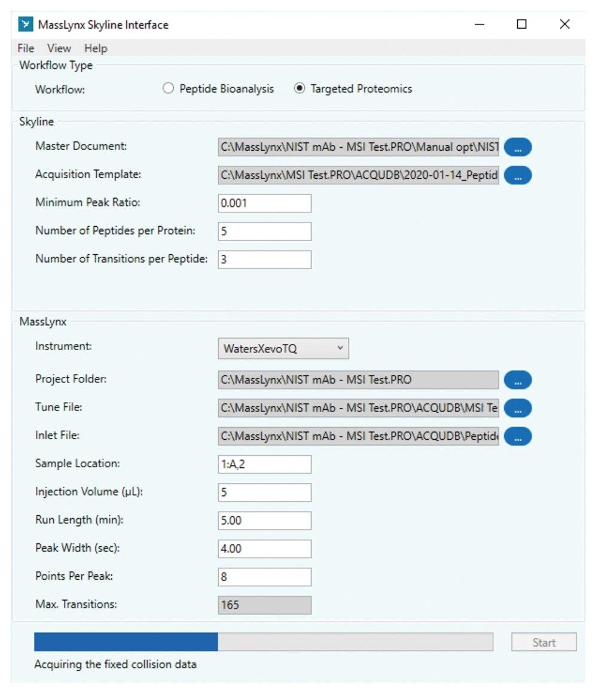
Task: Click the Inlet File path field
Action: (358, 436)
